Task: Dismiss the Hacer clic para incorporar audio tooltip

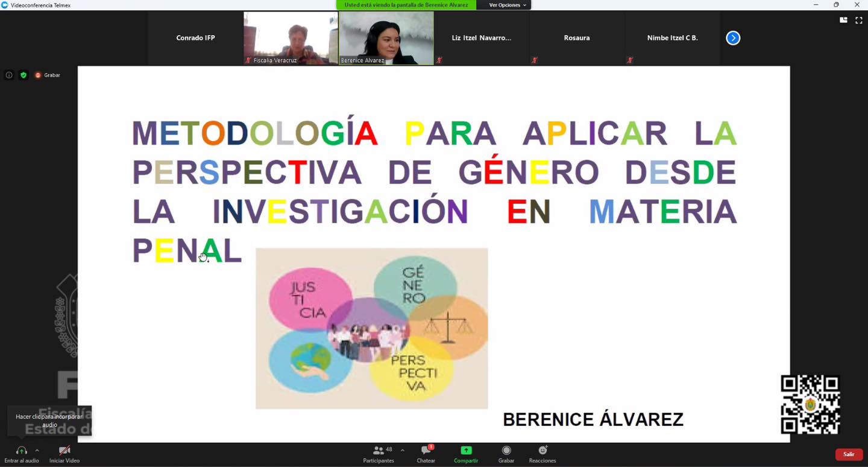Action: pyautogui.click(x=49, y=421)
